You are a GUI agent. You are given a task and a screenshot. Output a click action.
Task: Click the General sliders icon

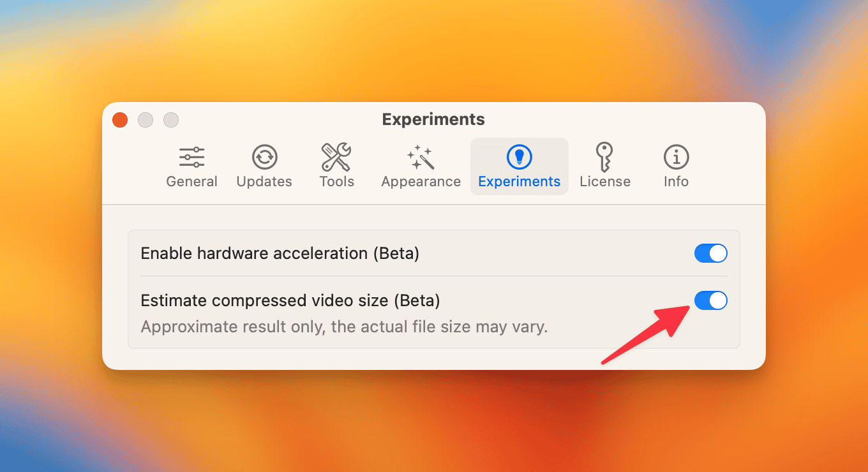click(x=191, y=157)
